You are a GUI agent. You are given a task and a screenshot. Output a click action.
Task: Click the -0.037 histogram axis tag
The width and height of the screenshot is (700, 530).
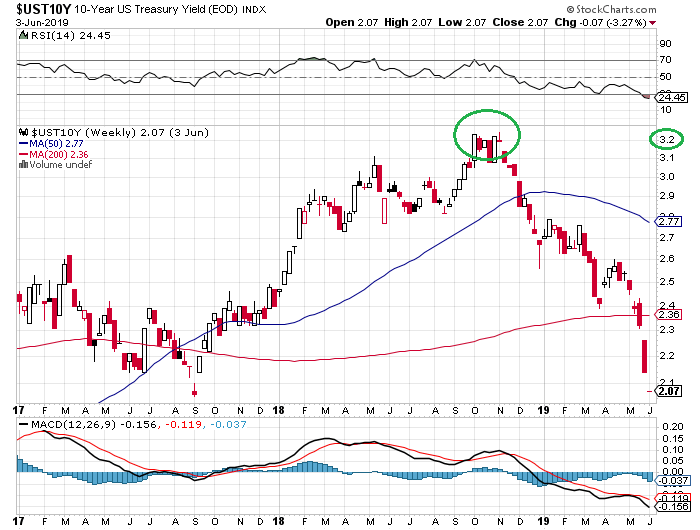click(671, 481)
